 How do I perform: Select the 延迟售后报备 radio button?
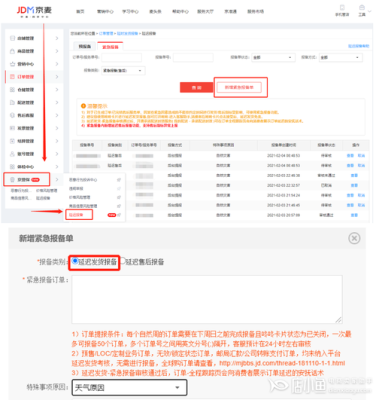[x=123, y=261]
